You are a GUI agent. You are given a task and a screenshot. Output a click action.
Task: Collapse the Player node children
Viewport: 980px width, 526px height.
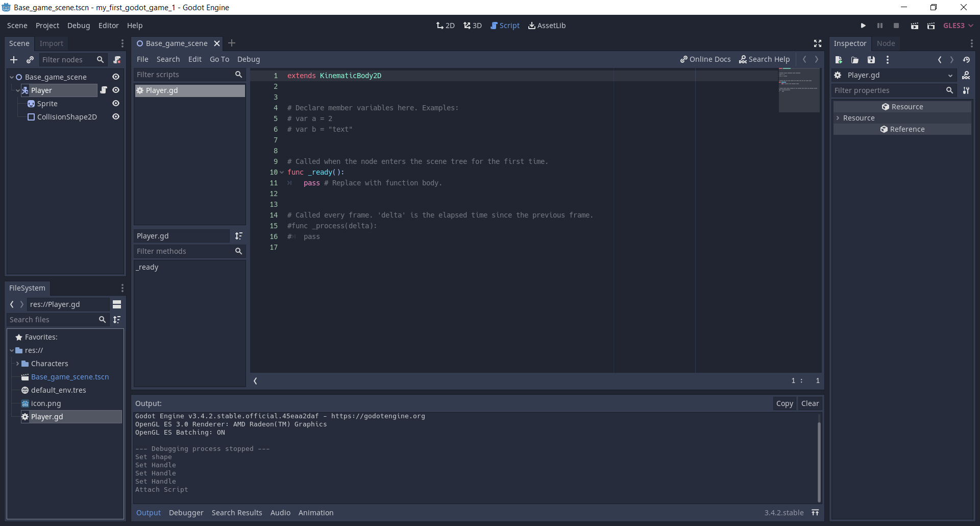[18, 90]
